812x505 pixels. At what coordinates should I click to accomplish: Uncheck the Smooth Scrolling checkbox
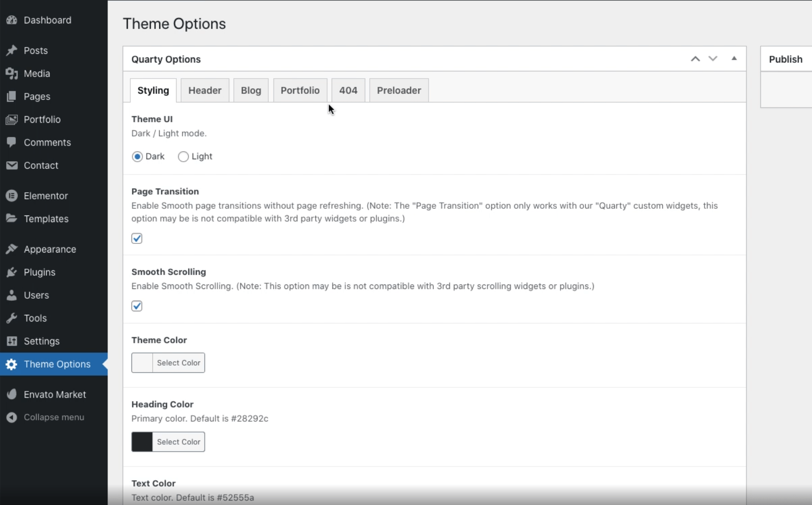point(137,306)
